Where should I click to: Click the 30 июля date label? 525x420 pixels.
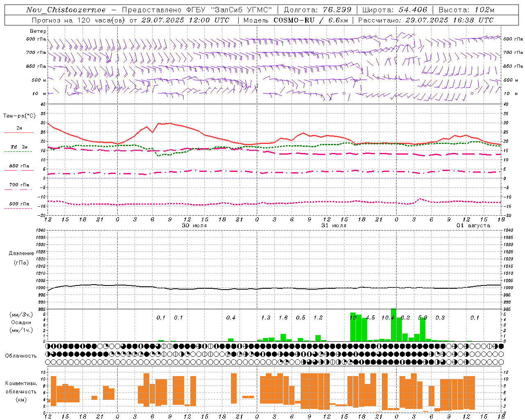click(x=194, y=226)
